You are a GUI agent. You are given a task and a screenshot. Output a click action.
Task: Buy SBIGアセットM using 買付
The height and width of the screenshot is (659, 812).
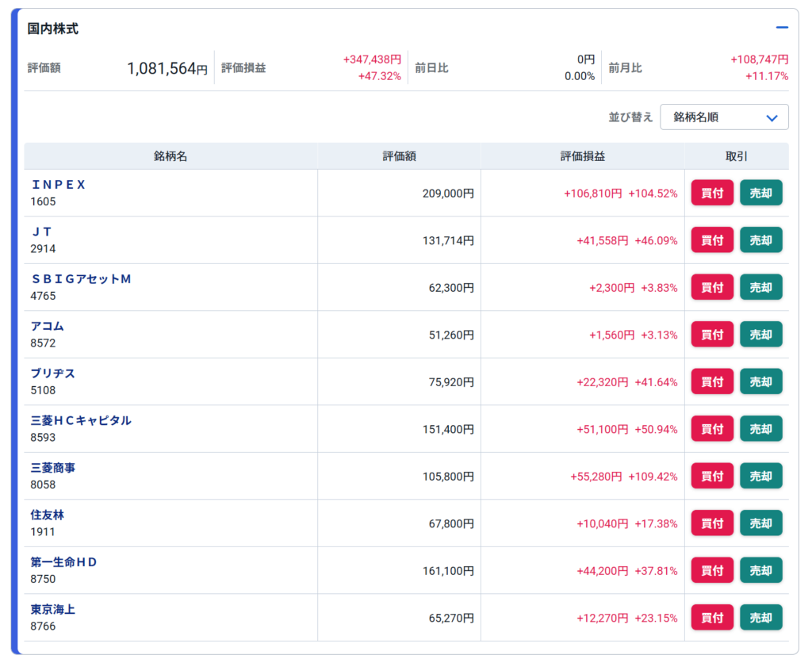pos(712,287)
